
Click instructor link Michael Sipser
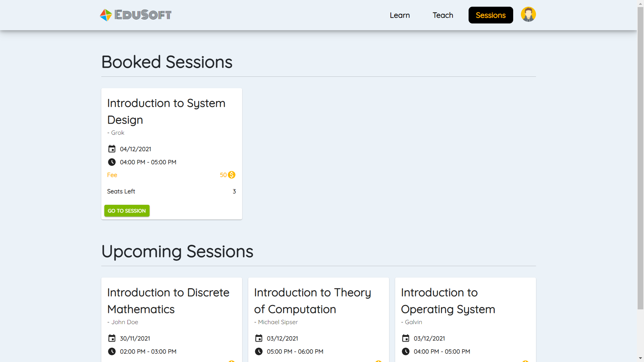278,322
